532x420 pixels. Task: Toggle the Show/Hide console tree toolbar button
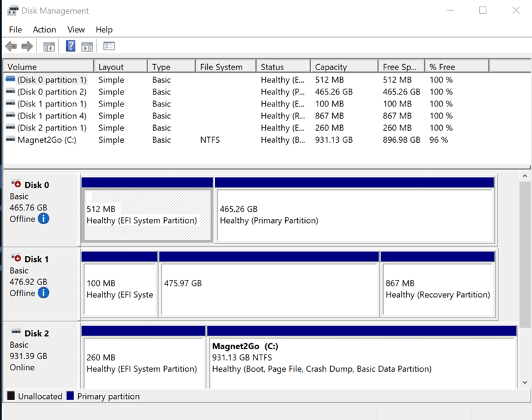pyautogui.click(x=48, y=46)
